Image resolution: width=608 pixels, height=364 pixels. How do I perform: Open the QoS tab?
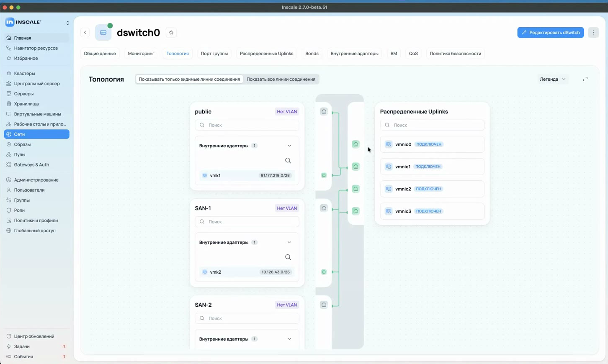click(413, 54)
